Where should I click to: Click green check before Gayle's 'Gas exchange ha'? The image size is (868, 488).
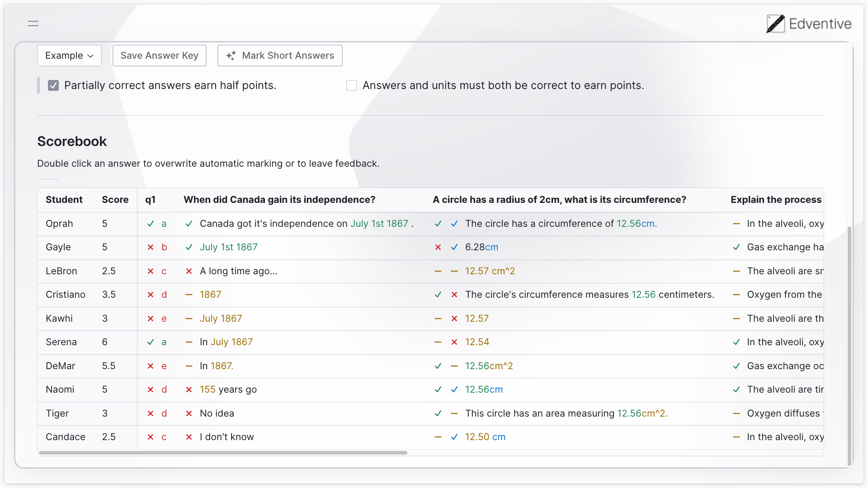(x=736, y=247)
